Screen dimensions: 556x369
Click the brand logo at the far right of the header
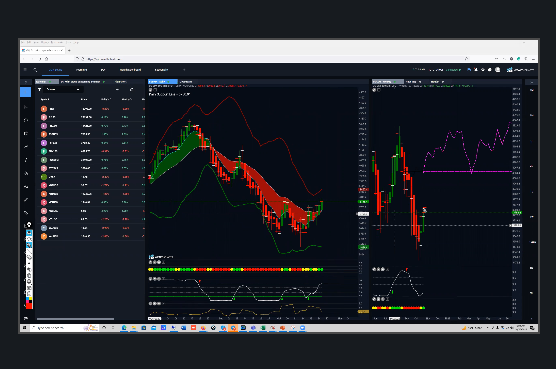point(520,70)
